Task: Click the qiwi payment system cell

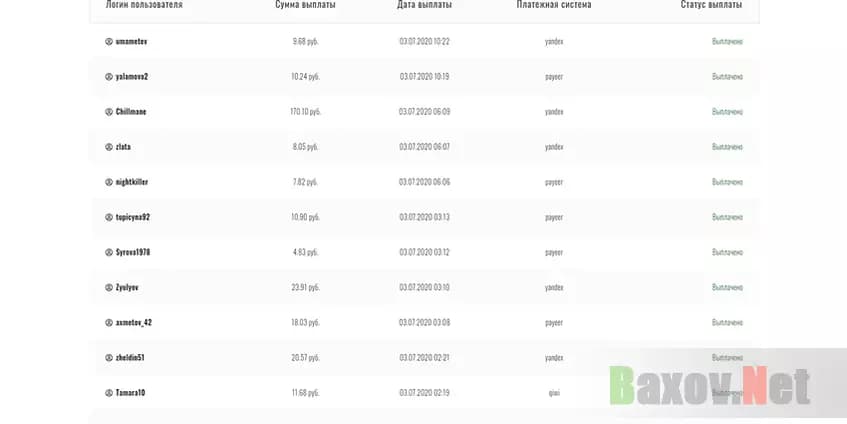Action: 554,393
